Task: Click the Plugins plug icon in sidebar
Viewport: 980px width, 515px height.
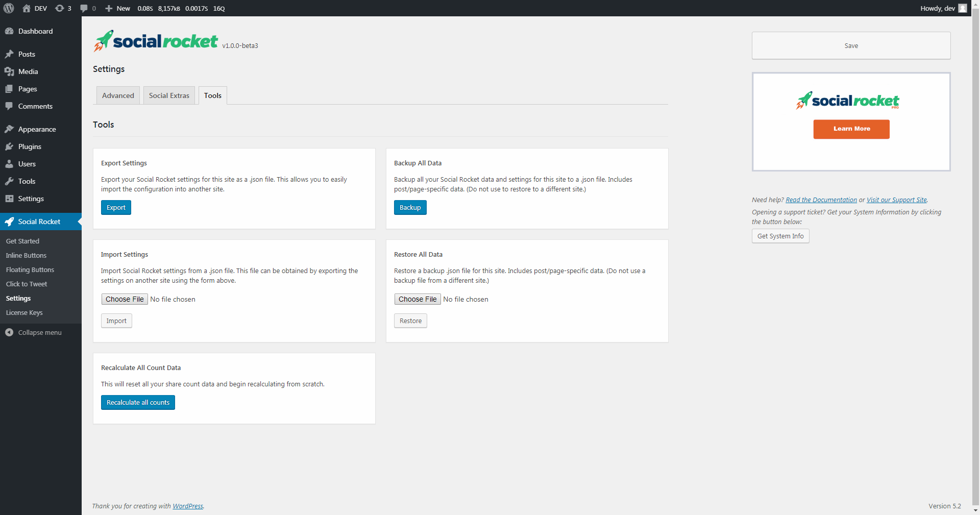Action: click(9, 146)
